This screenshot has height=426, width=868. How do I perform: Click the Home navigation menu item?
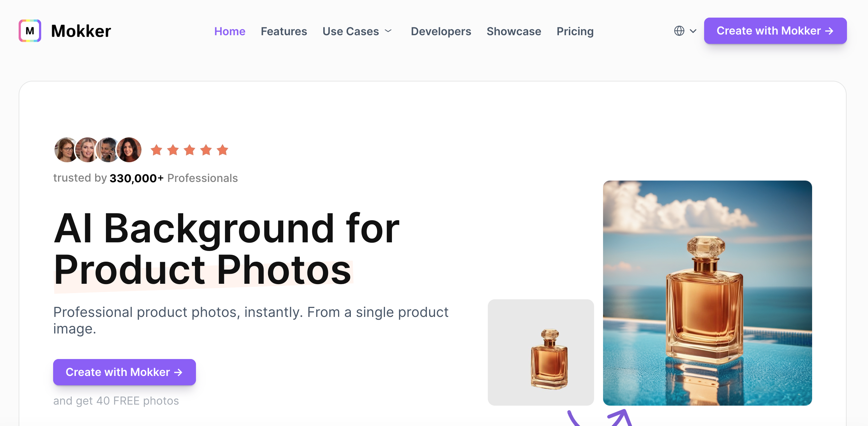230,31
